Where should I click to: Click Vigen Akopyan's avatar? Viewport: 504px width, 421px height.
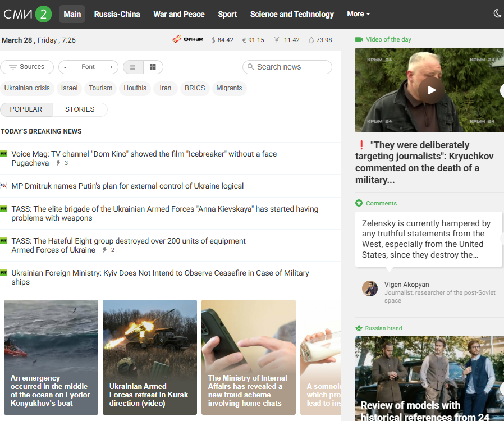click(x=370, y=289)
